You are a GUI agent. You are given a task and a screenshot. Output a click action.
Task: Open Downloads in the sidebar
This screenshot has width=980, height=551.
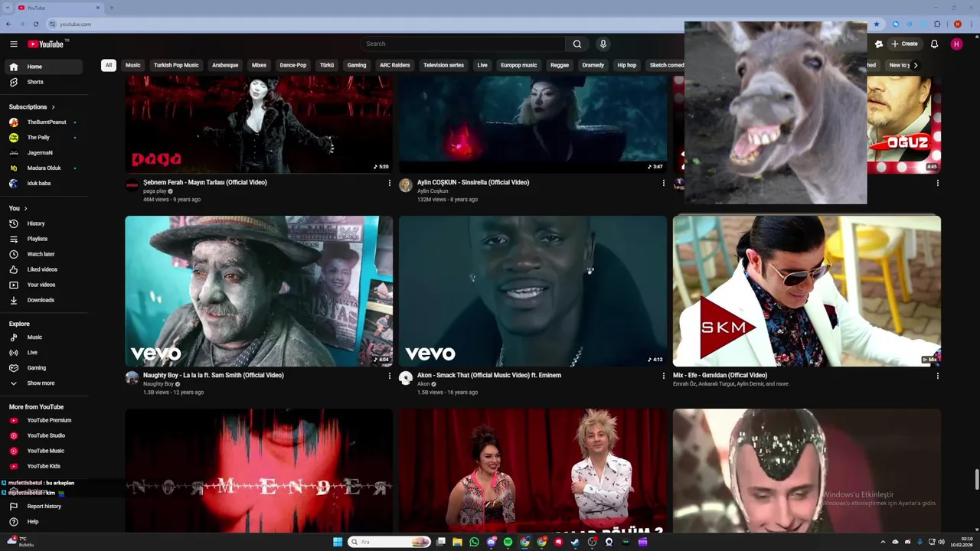[44, 300]
